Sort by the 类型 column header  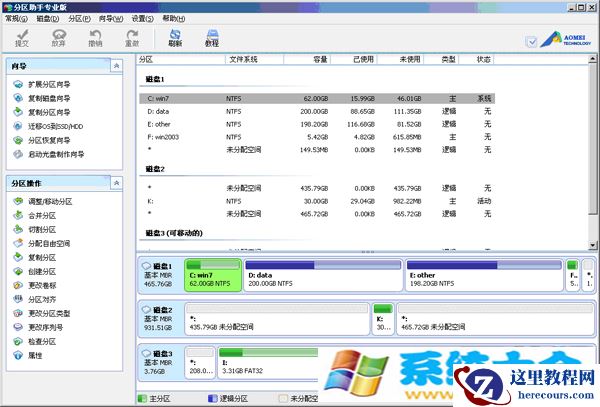(442, 59)
